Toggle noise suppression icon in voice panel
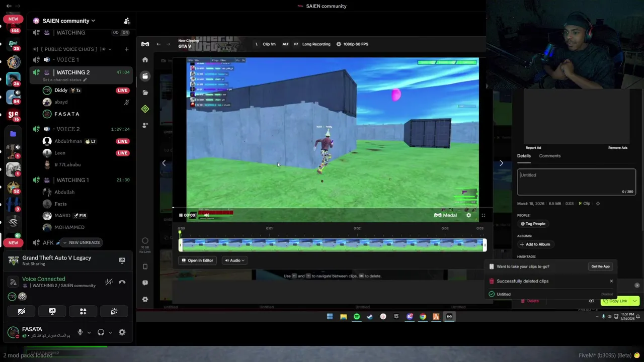Viewport: 644px width, 362px height. click(109, 282)
